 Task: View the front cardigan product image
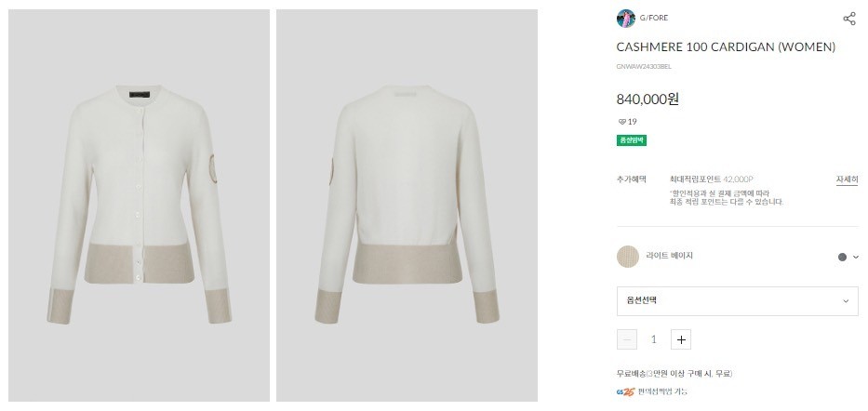138,206
